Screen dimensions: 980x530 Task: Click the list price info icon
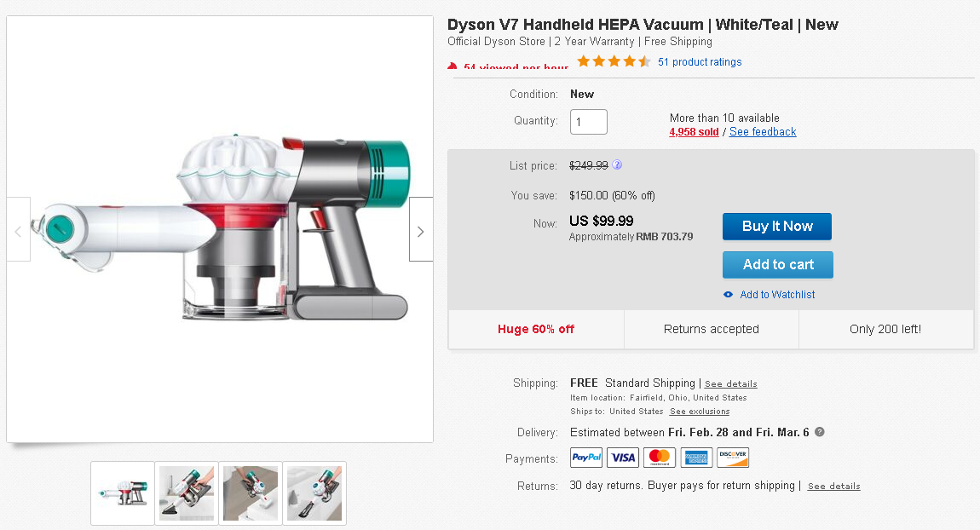617,165
